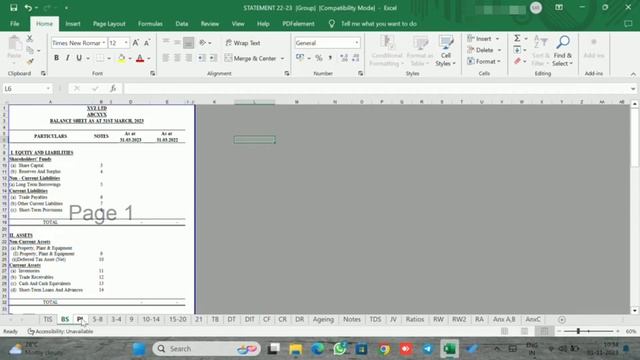This screenshot has height=360, width=640.
Task: Toggle center text alignment
Action: click(177, 58)
